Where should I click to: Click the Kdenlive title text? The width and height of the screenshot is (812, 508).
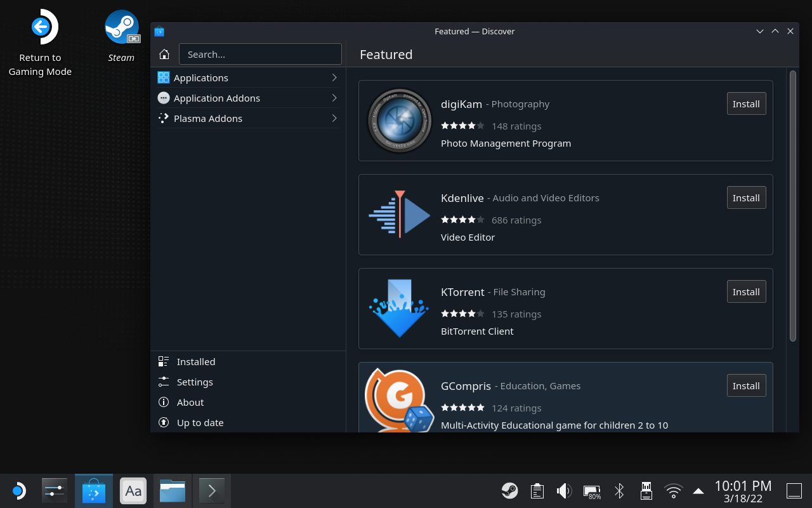tap(462, 198)
